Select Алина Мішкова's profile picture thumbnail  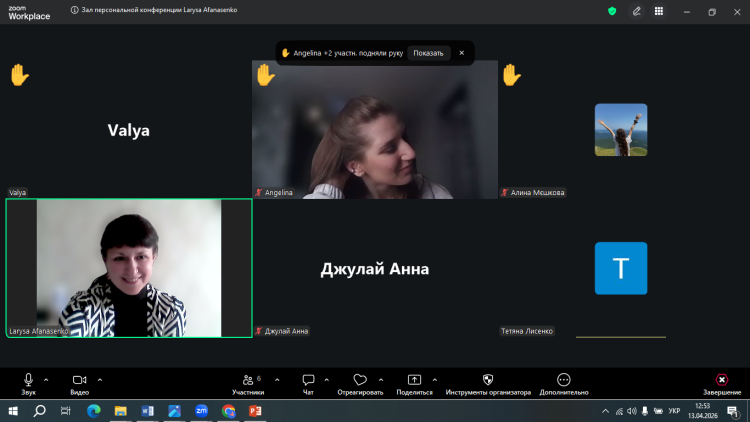[620, 130]
